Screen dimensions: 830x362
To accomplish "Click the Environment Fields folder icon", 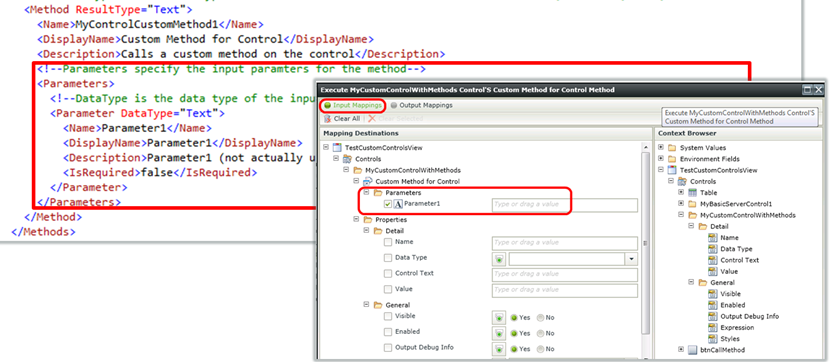I will 672,159.
